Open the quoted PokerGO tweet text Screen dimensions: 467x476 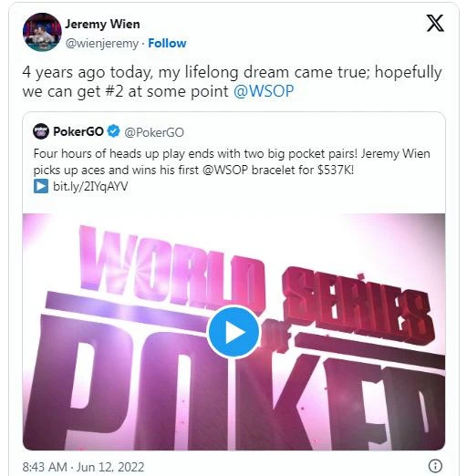tap(232, 161)
